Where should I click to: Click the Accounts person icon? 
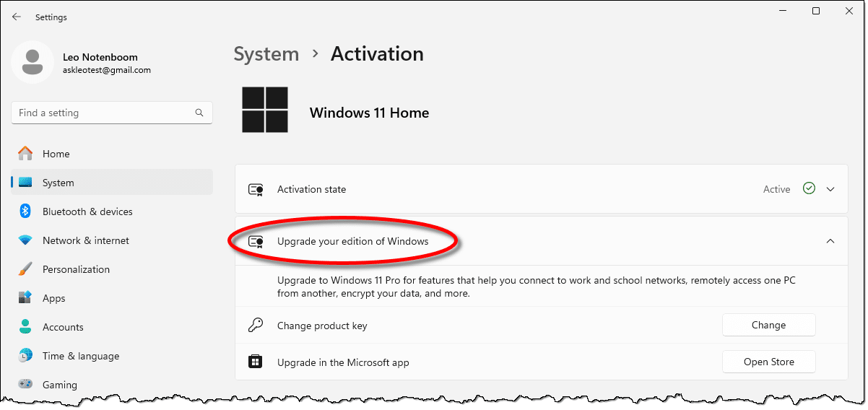(25, 327)
